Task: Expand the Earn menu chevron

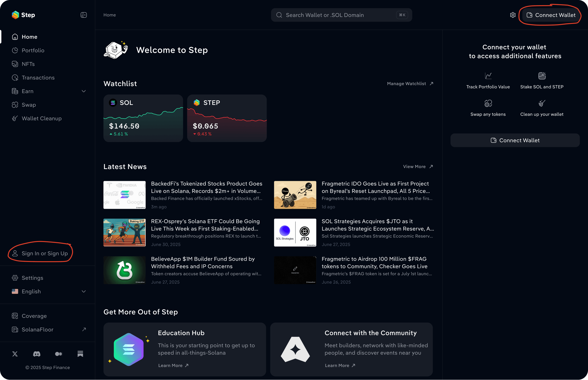Action: coord(84,91)
